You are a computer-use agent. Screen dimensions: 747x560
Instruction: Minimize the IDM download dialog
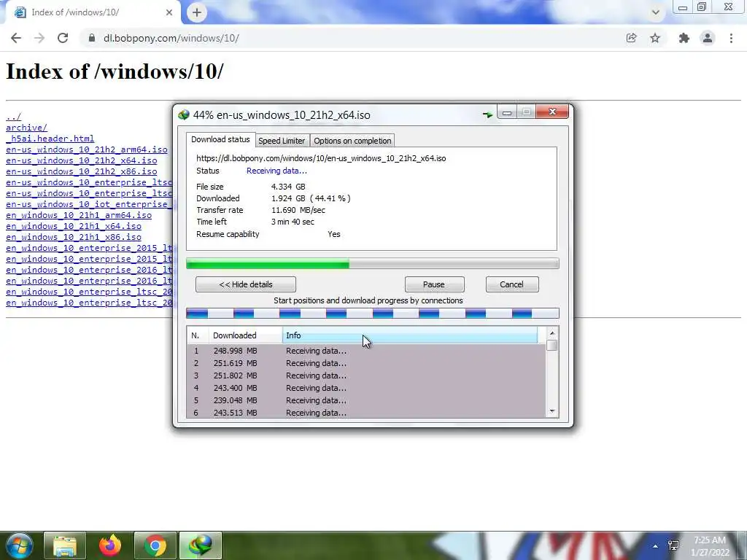(x=507, y=112)
